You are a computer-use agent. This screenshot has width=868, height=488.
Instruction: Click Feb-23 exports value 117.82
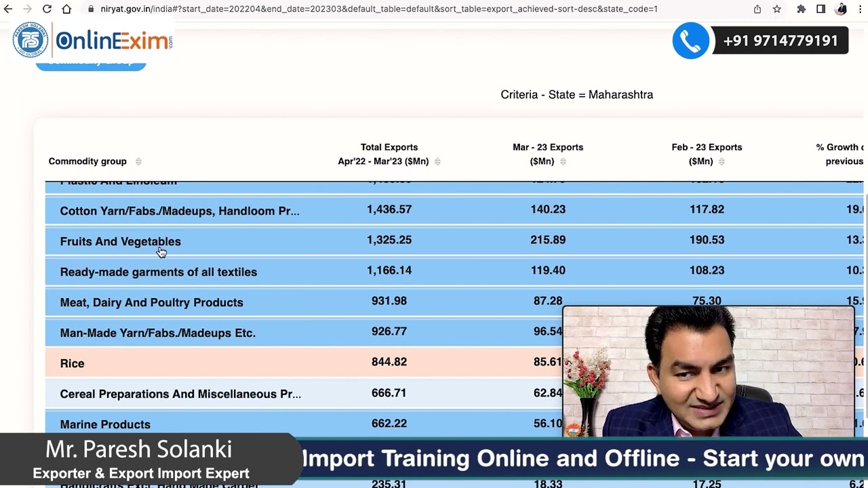(x=707, y=209)
